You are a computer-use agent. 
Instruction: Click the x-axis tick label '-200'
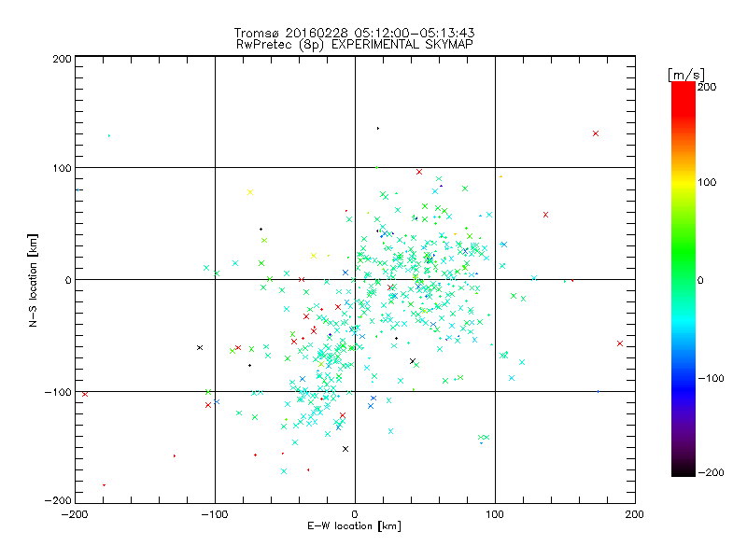(75, 514)
